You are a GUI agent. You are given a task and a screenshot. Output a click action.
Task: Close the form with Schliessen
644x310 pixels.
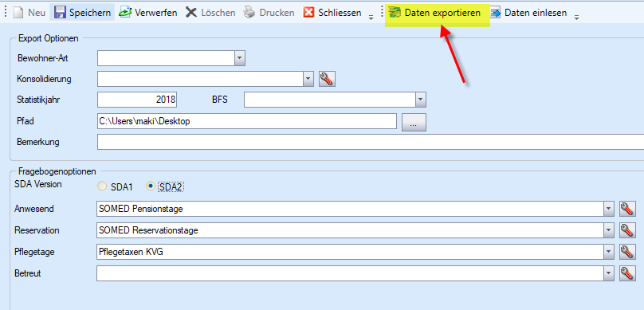pyautogui.click(x=332, y=13)
